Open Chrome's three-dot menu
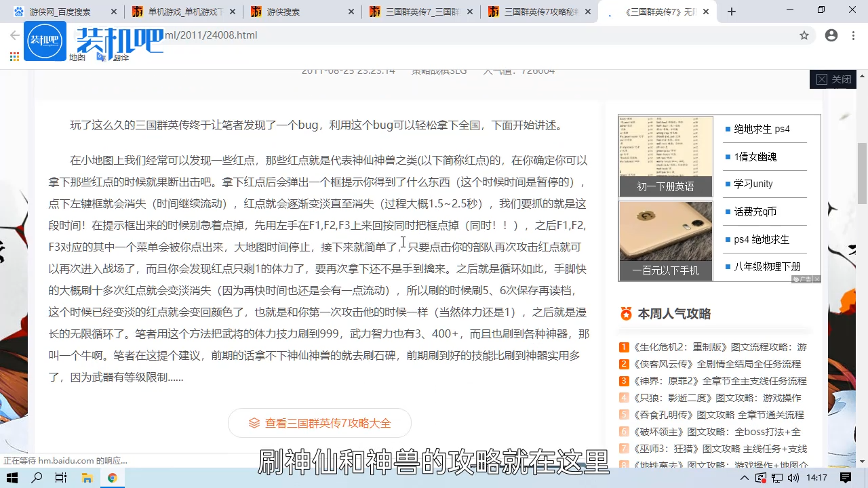The height and width of the screenshot is (488, 868). [x=853, y=35]
